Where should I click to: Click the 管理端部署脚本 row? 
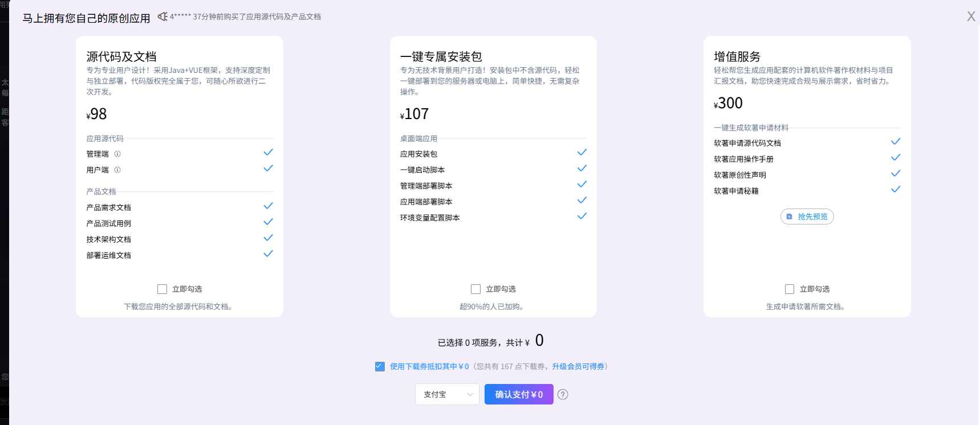tap(493, 186)
